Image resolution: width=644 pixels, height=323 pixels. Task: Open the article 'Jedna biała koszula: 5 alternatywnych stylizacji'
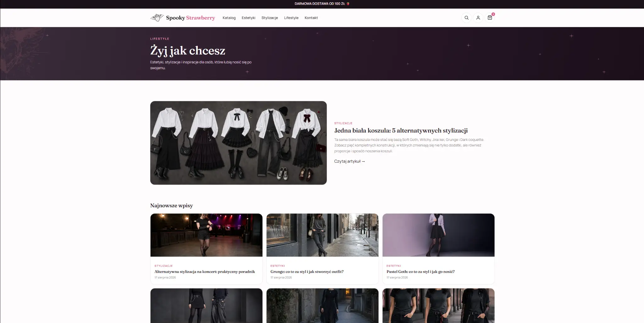click(401, 131)
